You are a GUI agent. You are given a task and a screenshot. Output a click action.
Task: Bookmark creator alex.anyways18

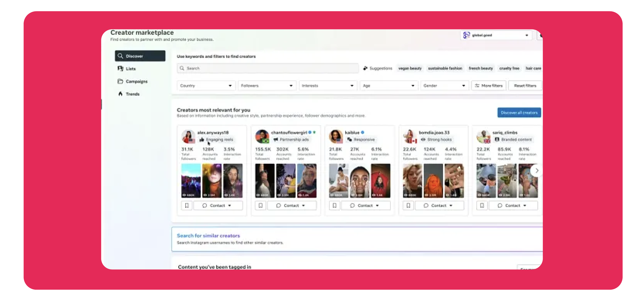coord(187,205)
